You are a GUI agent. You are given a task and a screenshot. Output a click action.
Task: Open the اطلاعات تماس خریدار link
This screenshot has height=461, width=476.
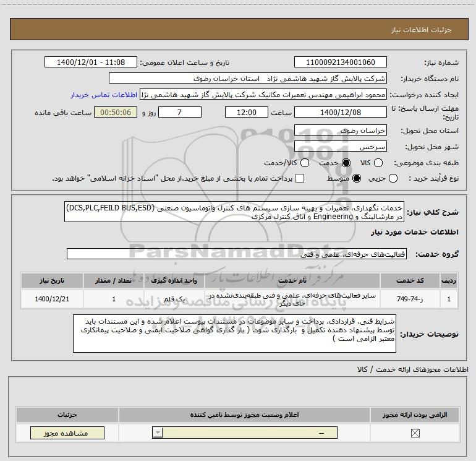tap(104, 95)
